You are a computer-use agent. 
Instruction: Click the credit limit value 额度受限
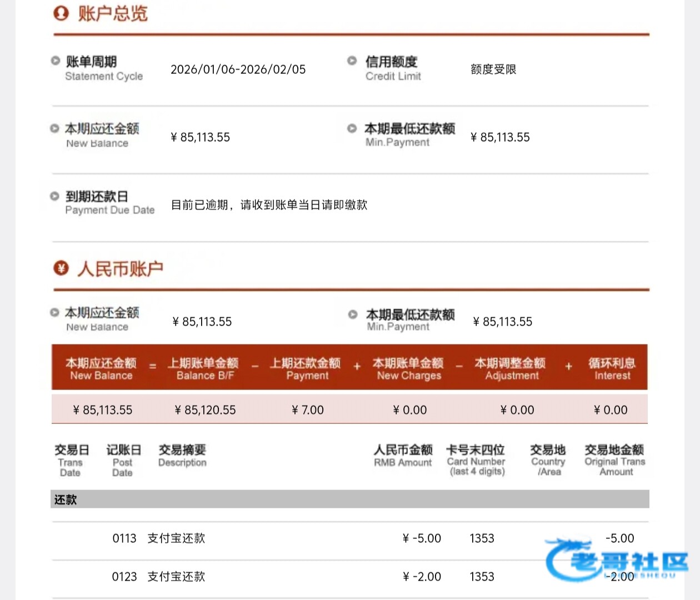[x=493, y=69]
